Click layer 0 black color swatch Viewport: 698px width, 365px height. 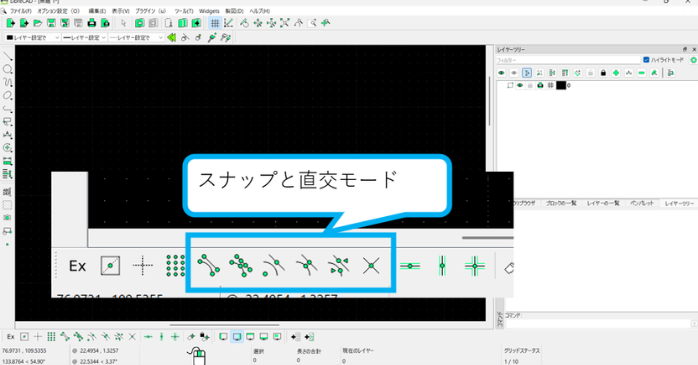point(561,85)
